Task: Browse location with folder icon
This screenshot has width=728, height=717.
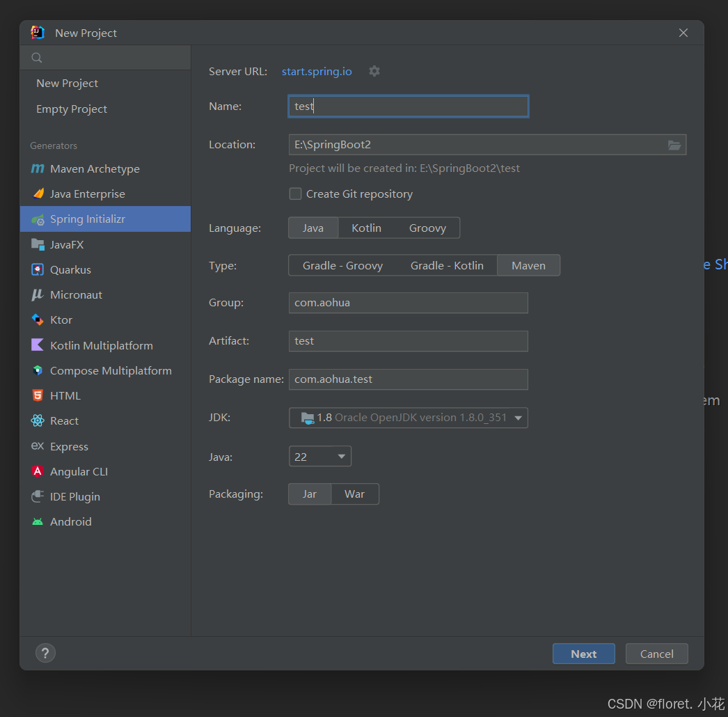Action: [x=674, y=145]
